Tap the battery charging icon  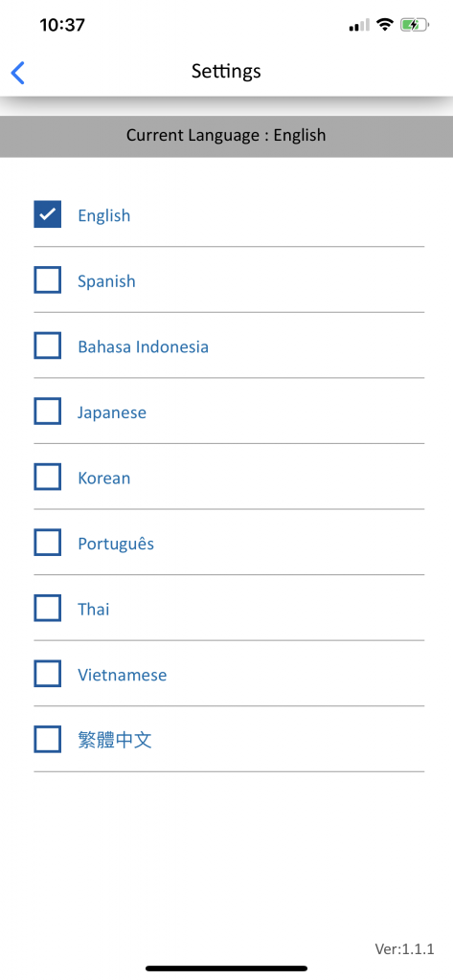click(x=414, y=25)
